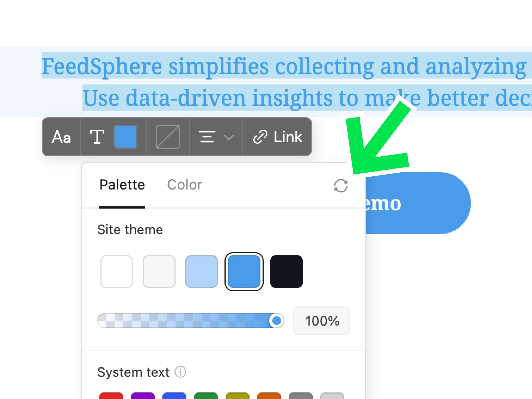Select the light gray site theme swatch
This screenshot has width=532, height=399.
coord(159,271)
